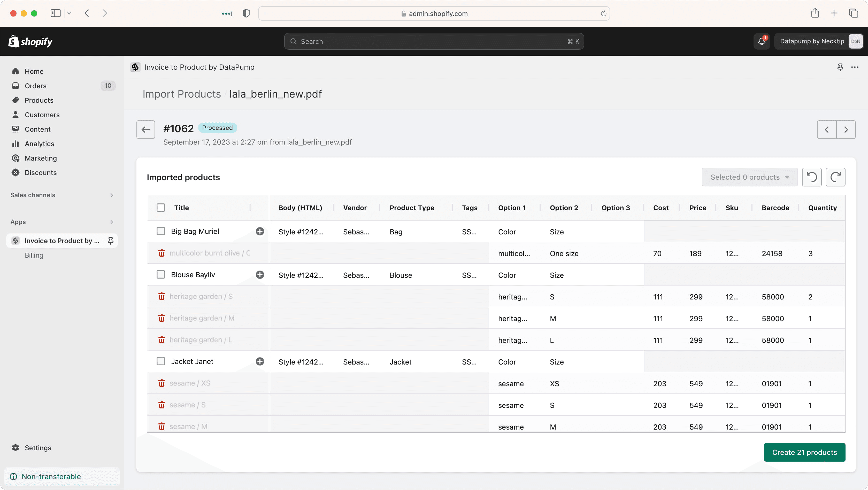868x490 pixels.
Task: Open the three-dot more actions menu
Action: [x=855, y=67]
